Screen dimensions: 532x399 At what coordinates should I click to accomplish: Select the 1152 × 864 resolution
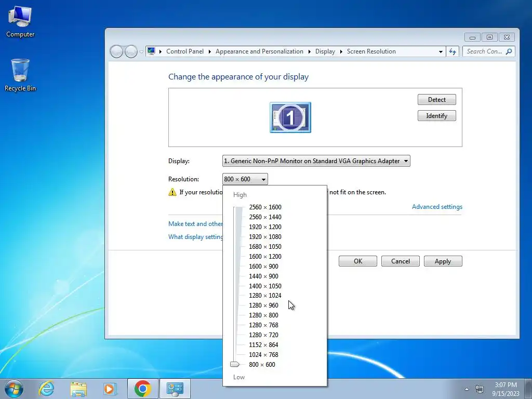click(x=263, y=345)
